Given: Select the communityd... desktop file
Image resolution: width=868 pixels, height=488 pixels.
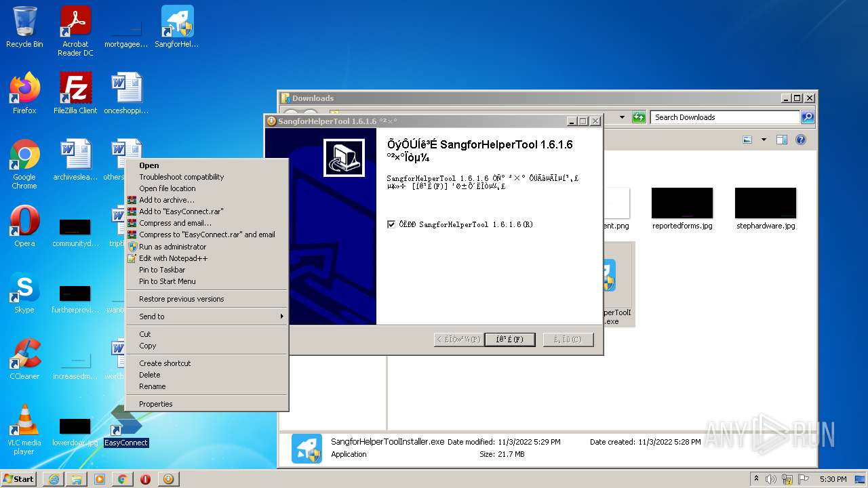Looking at the screenshot, I should coord(75,232).
